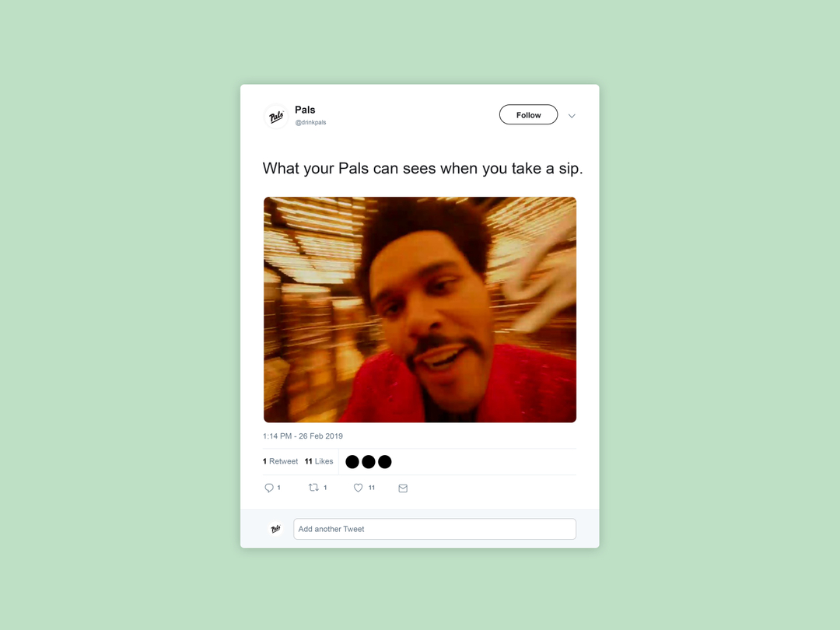
Task: Open the @drinkpals handle link
Action: [x=310, y=122]
